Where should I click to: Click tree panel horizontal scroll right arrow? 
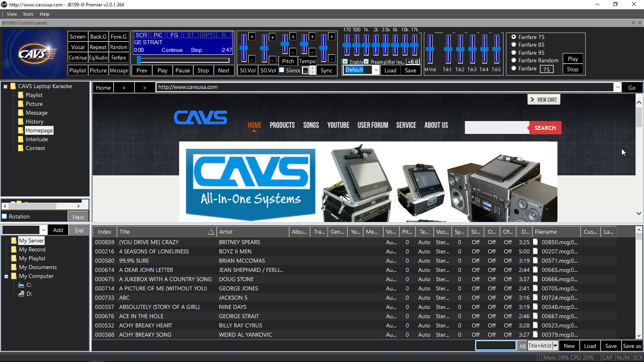78,206
